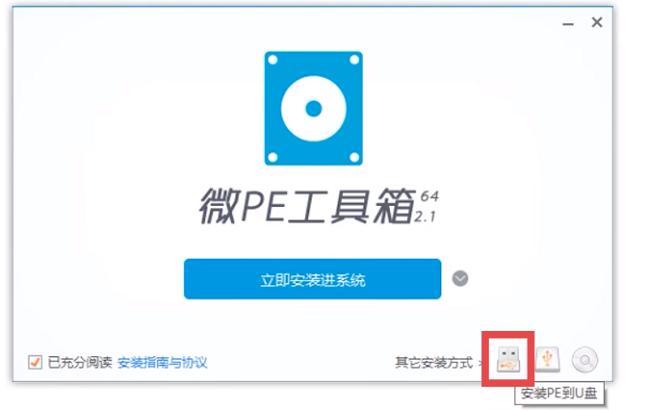This screenshot has width=650, height=410.
Task: Click the red highlight box around the USB icon
Action: pos(508,359)
